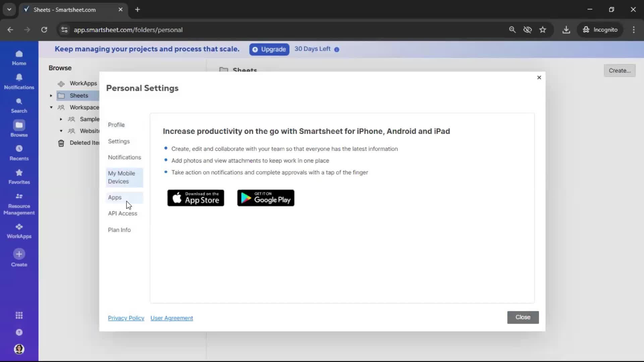Open the apps grid icon in sidebar
The width and height of the screenshot is (644, 362).
coord(19,315)
